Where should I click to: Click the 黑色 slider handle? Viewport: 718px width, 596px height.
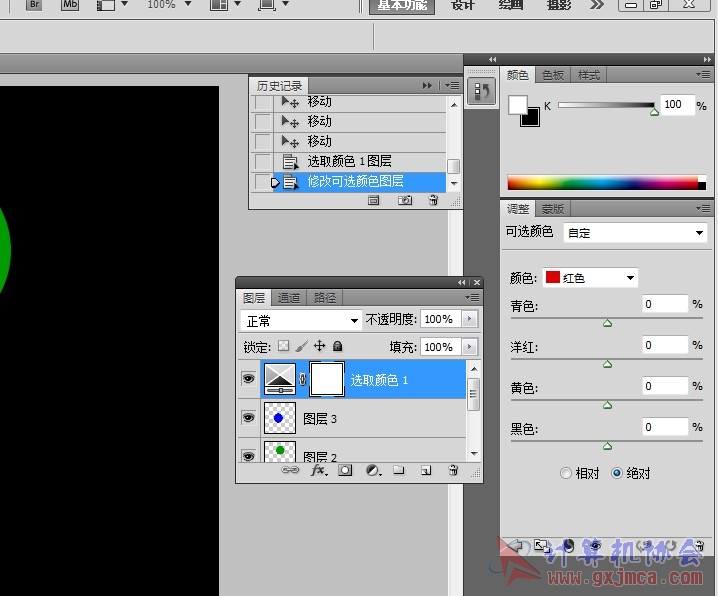608,446
